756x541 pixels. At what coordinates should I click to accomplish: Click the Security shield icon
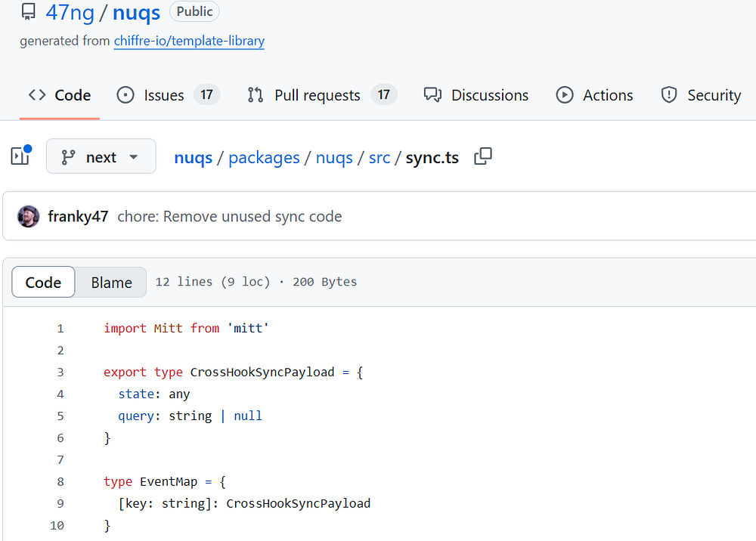tap(669, 95)
